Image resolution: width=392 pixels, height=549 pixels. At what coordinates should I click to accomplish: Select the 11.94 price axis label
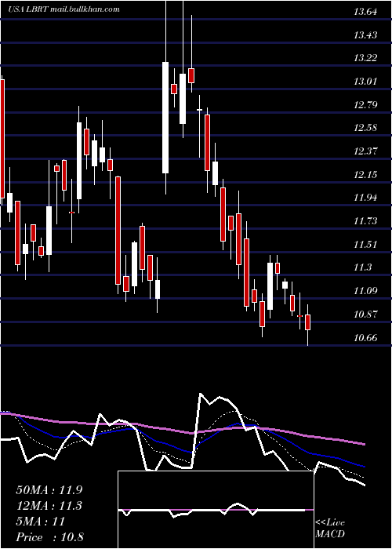pyautogui.click(x=365, y=198)
